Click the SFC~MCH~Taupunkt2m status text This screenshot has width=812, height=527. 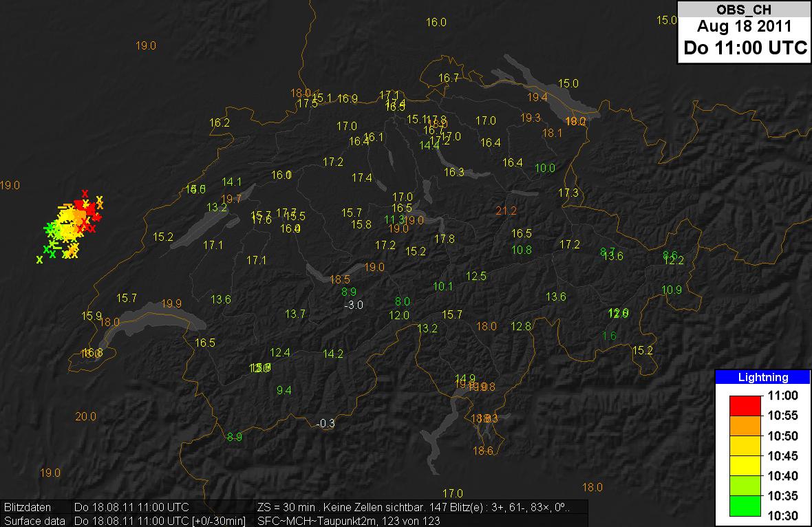click(348, 521)
